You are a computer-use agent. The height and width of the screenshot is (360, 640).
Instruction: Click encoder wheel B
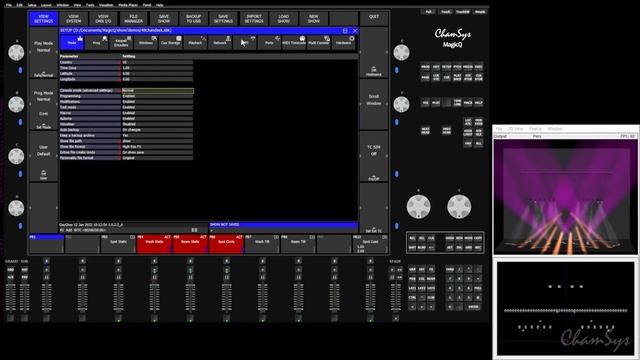coord(16,104)
